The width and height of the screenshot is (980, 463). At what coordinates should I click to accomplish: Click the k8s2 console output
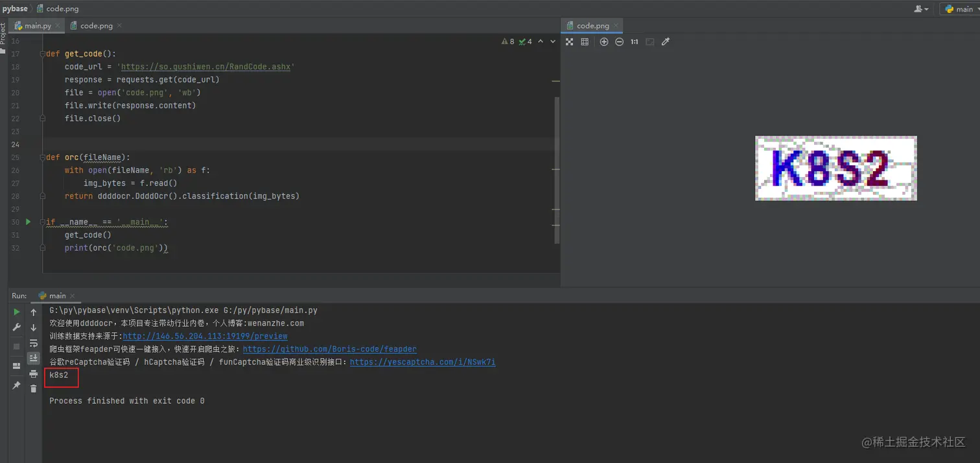coord(59,375)
